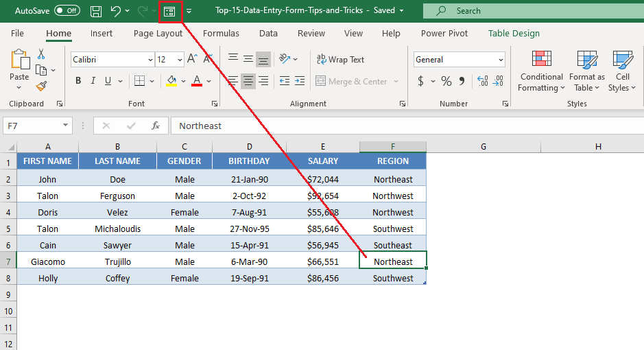Click the Wrap Text button
The width and height of the screenshot is (644, 350).
(x=340, y=60)
